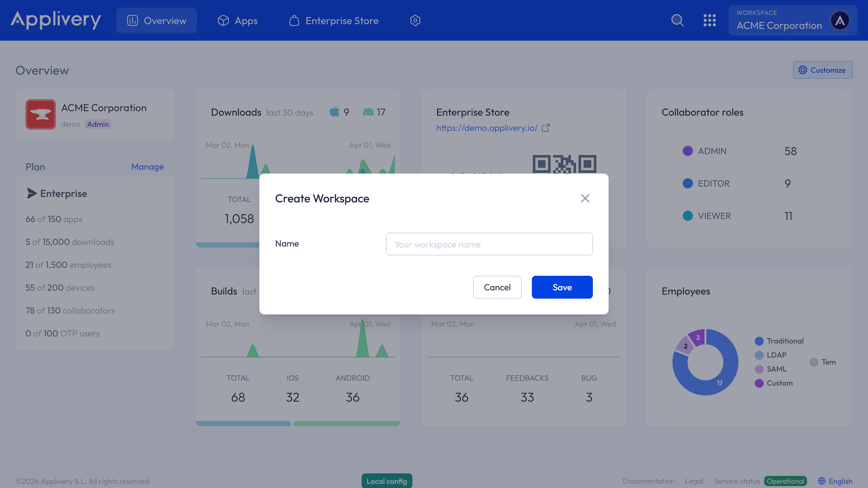The width and height of the screenshot is (868, 488).
Task: Open the Apps tab
Action: click(238, 20)
